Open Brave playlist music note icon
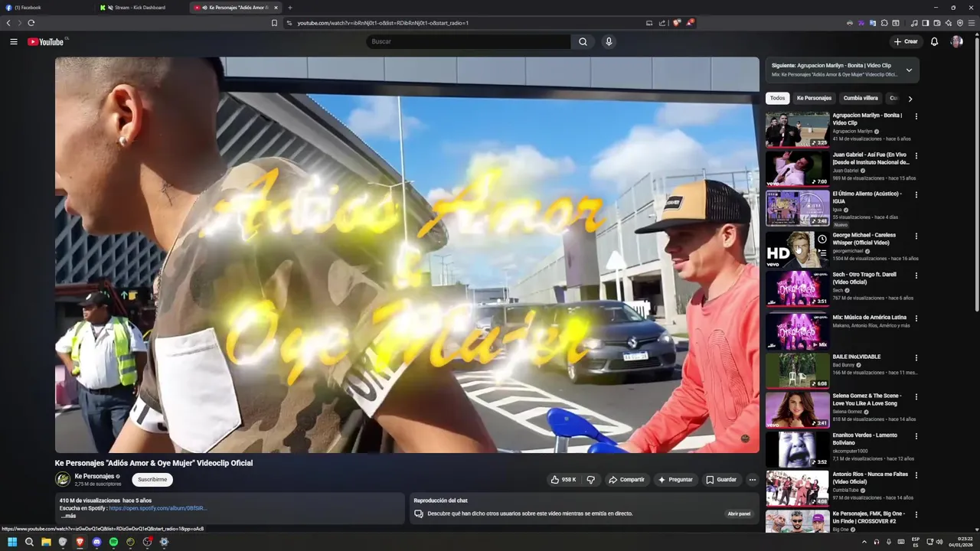This screenshot has width=980, height=551. (x=914, y=23)
